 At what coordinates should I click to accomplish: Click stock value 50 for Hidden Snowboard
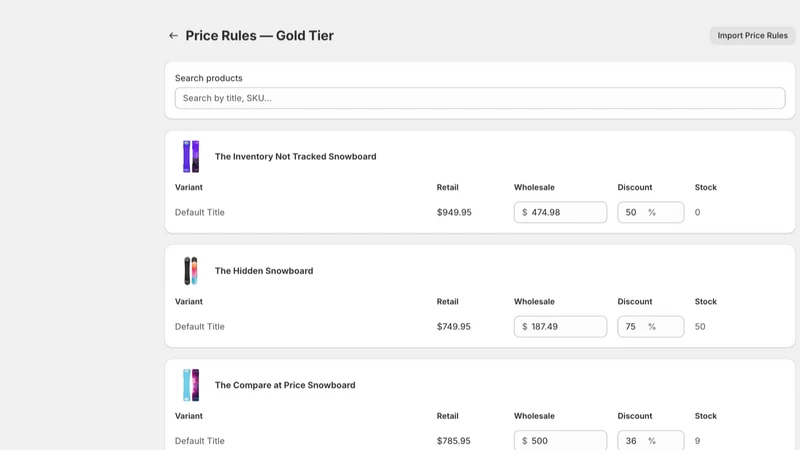coord(700,327)
